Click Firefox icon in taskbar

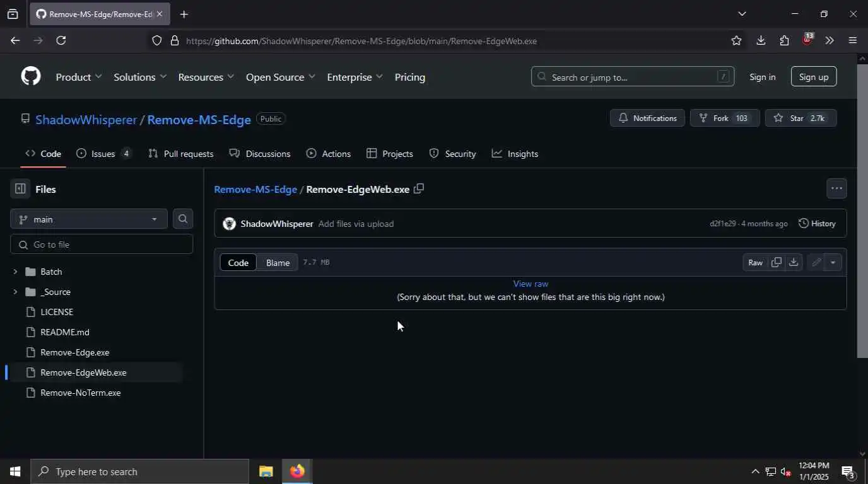(297, 471)
